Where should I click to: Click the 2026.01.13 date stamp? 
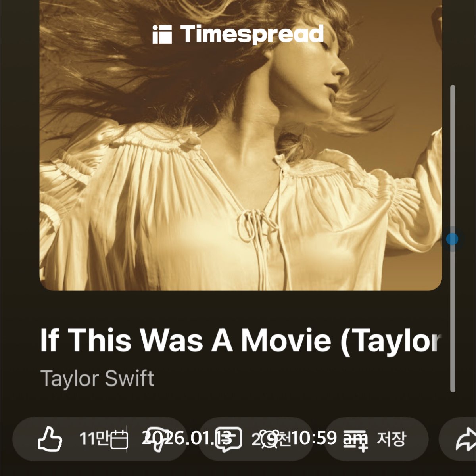pos(186,438)
